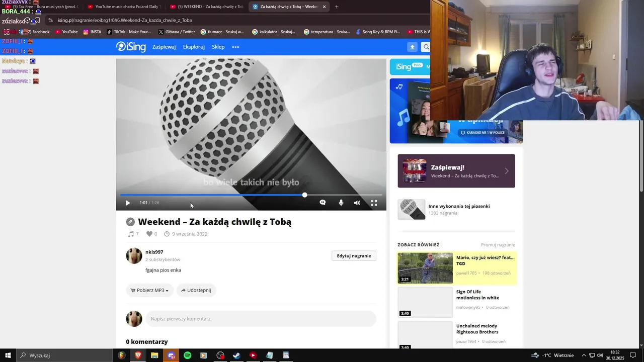Open the kalkulator bookmark

pos(274,32)
